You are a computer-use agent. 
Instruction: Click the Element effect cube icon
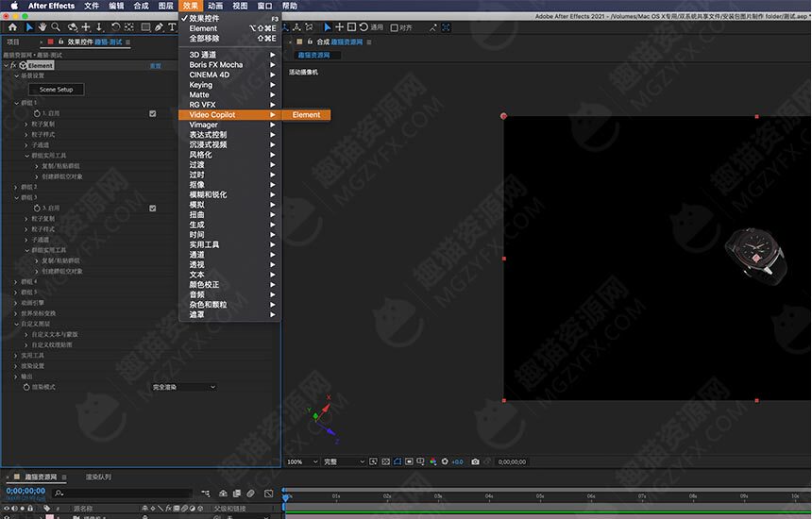coord(23,66)
